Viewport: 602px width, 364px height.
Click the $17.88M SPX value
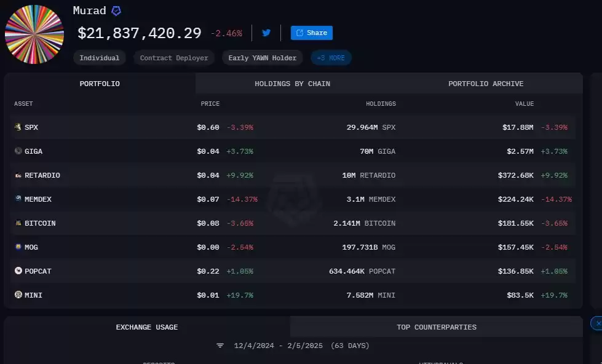[x=518, y=127]
